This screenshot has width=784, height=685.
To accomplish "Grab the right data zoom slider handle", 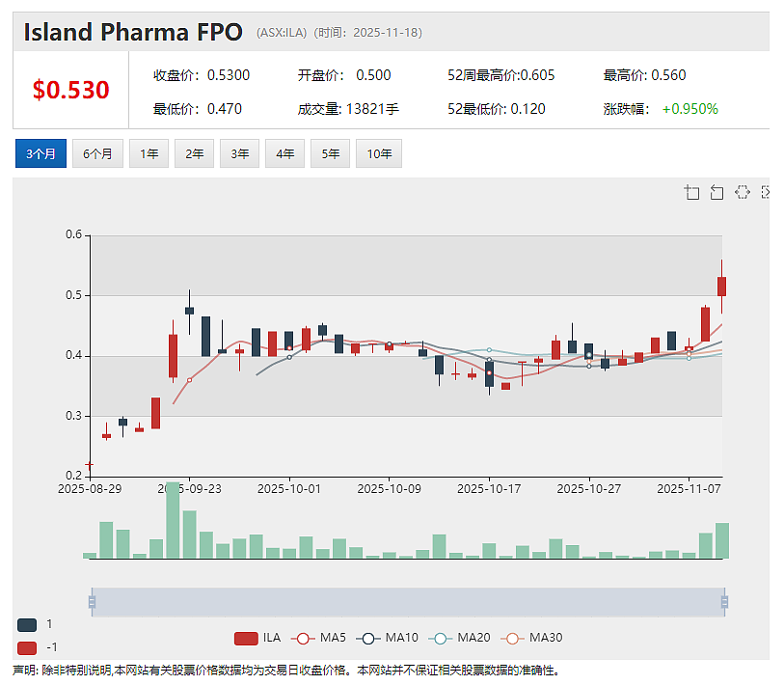I will (x=724, y=602).
